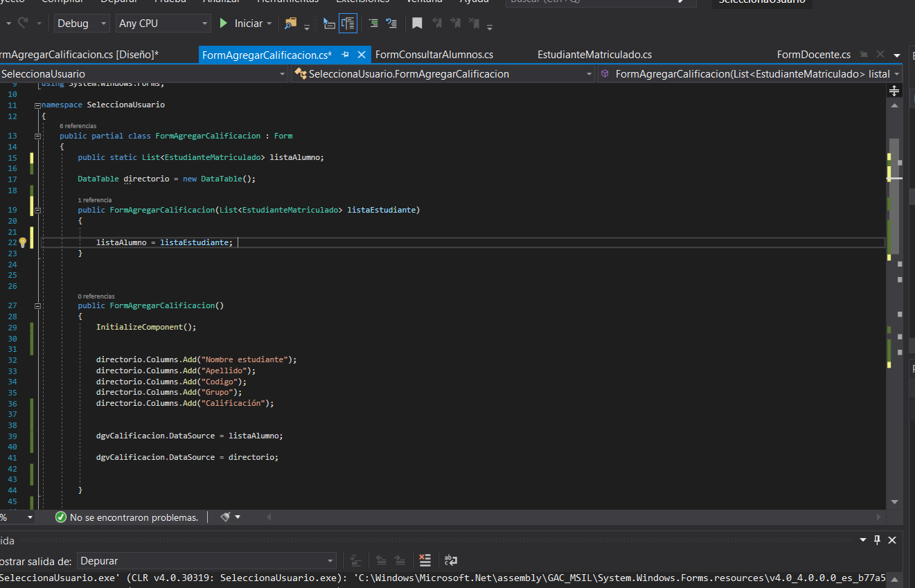Screen dimensions: 915x588
Task: Uncomment the selected lines
Action: click(391, 24)
